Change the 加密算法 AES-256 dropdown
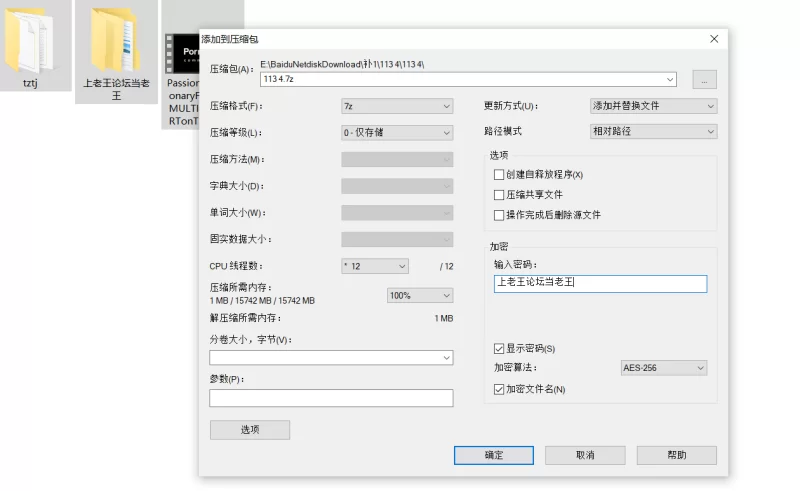The image size is (800, 491). (x=663, y=368)
